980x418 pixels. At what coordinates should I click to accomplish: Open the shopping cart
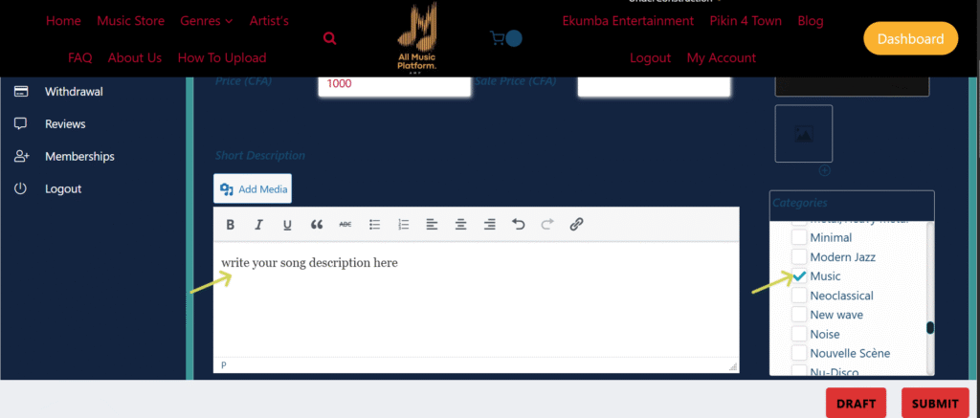pyautogui.click(x=497, y=39)
